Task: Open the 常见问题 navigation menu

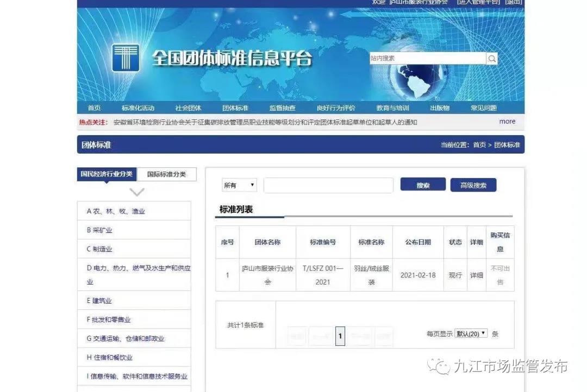Action: click(x=484, y=108)
